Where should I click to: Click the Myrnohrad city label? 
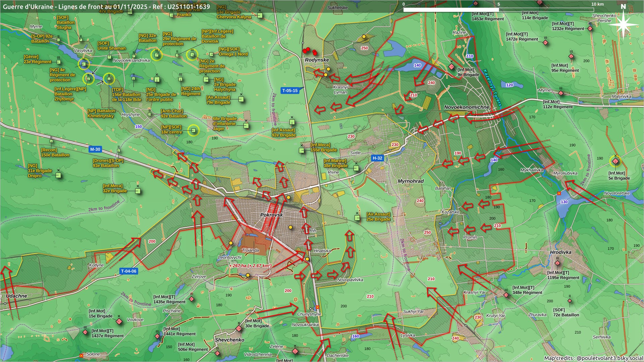pyautogui.click(x=411, y=181)
